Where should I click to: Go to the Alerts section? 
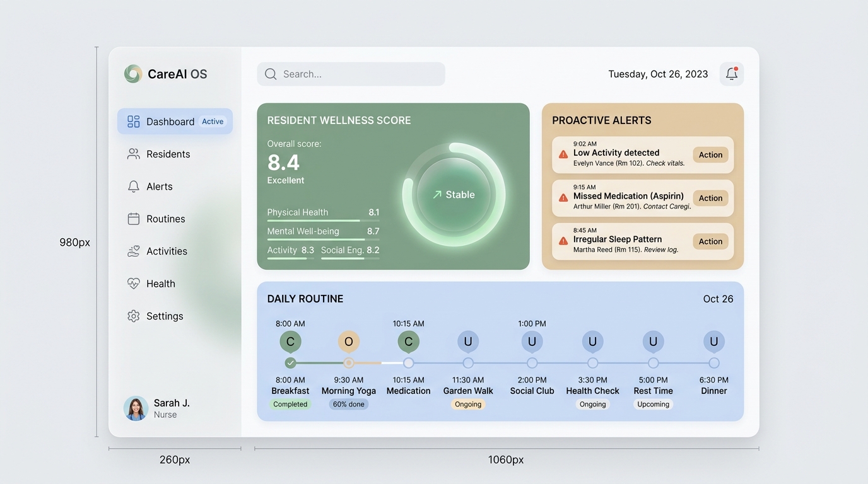175,187
